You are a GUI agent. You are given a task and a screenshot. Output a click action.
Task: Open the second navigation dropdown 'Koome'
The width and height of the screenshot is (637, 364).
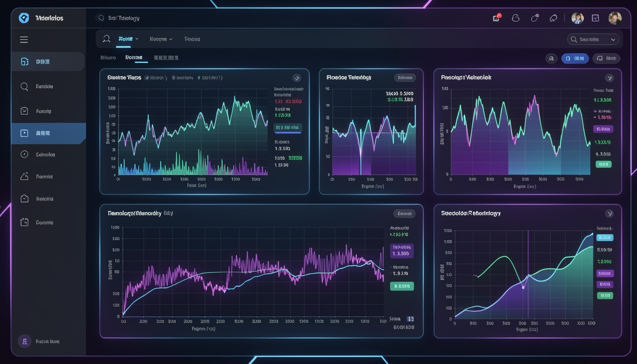(161, 39)
